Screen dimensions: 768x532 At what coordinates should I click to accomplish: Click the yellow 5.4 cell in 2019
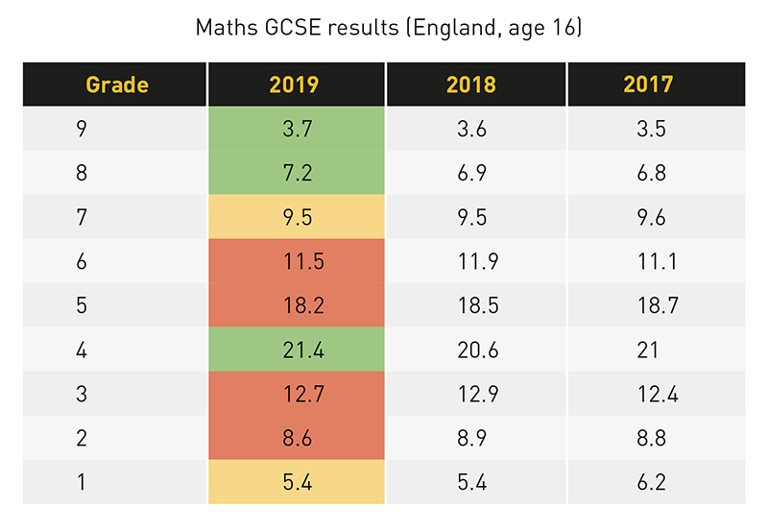coord(297,481)
